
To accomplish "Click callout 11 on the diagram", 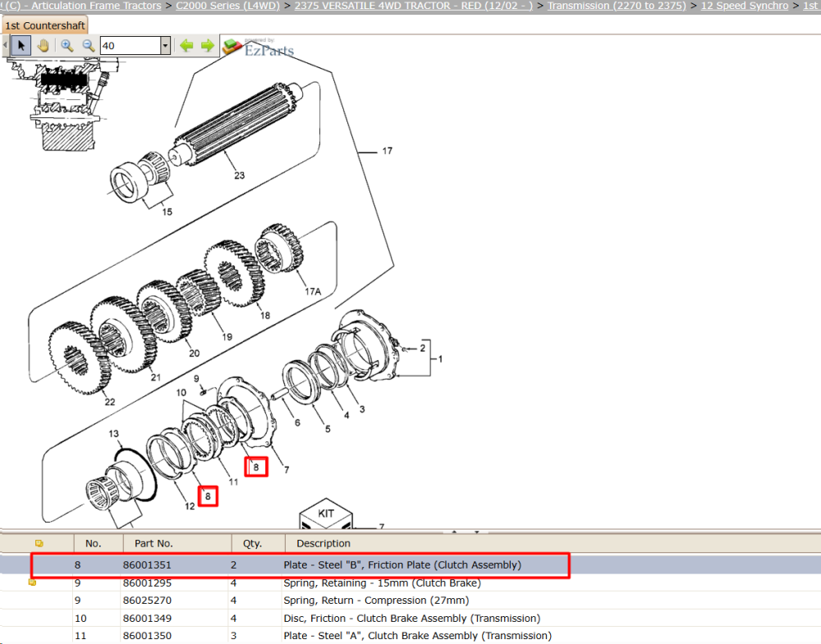I will pyautogui.click(x=233, y=482).
